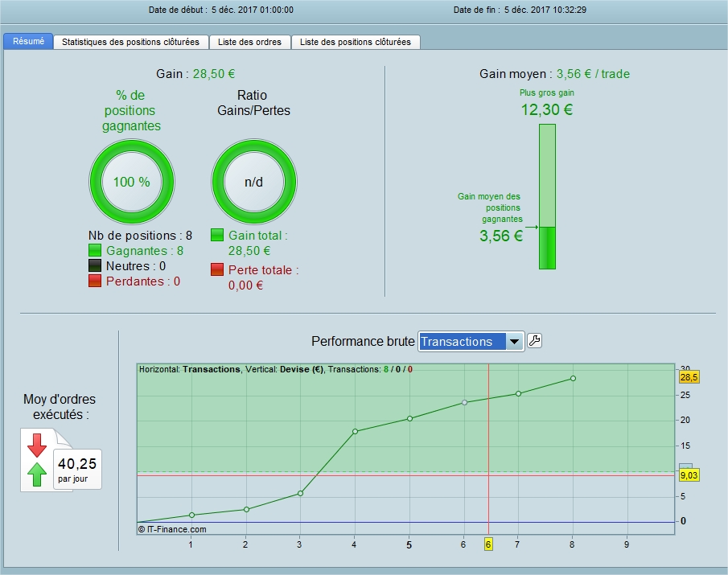The image size is (728, 575).
Task: Click the 40,25 par jour orders box
Action: tap(77, 469)
